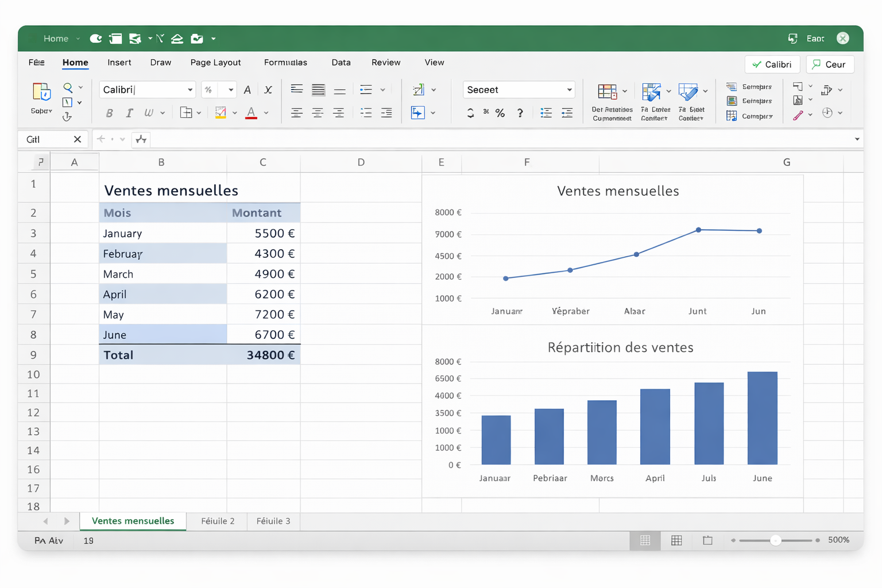
Task: Switch to the Féuile 2 sheet tab
Action: click(218, 521)
